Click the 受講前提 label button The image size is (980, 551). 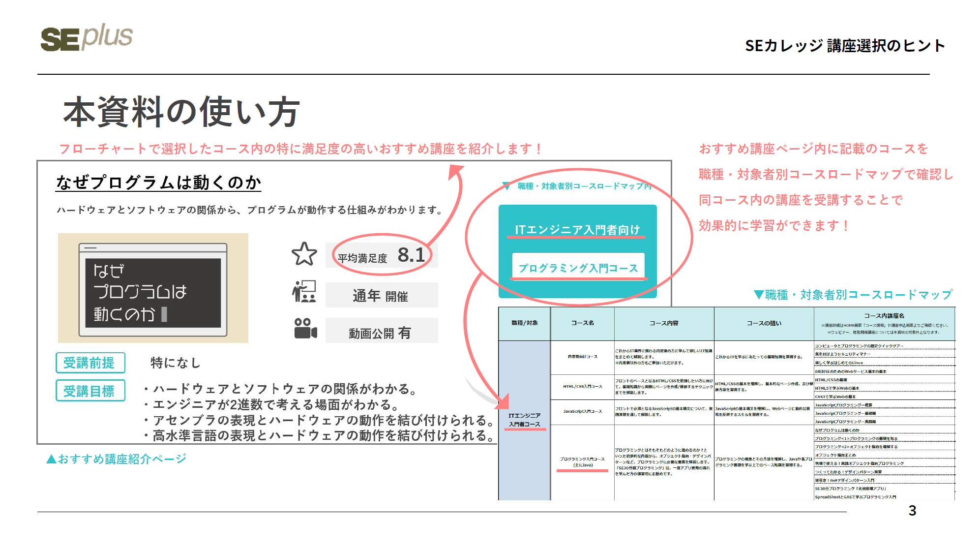coord(90,363)
